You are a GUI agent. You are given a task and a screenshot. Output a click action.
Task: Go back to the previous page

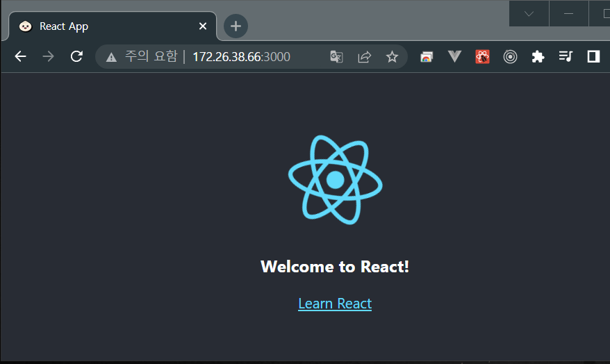20,57
